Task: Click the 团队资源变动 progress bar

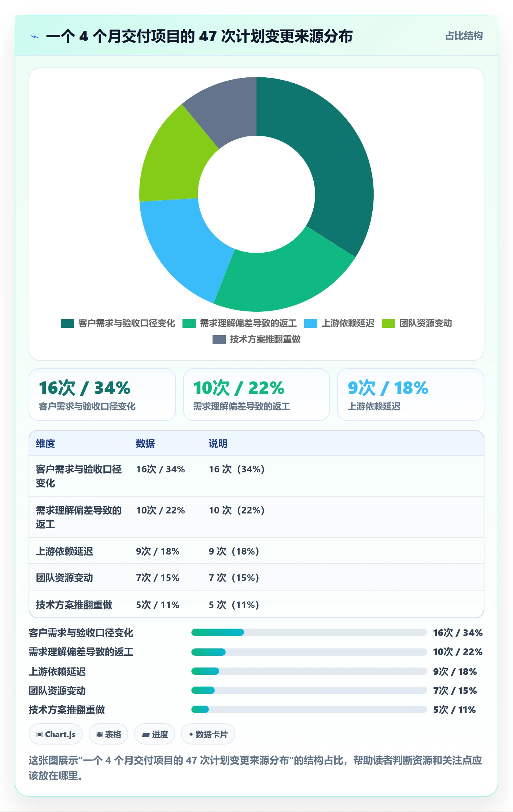Action: pyautogui.click(x=309, y=690)
